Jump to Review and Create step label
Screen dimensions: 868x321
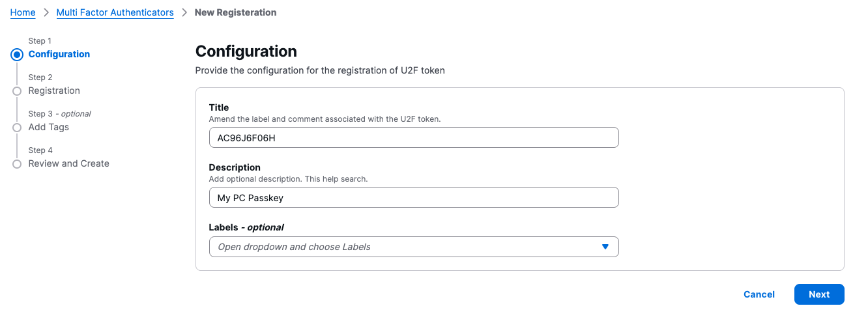pos(68,163)
